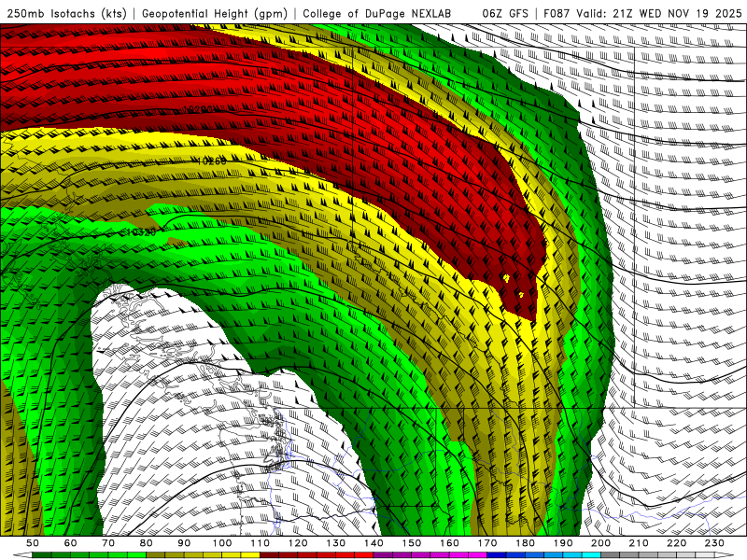Click the 190 label on the color scale
Screen dimensions: 747x560
(x=563, y=543)
